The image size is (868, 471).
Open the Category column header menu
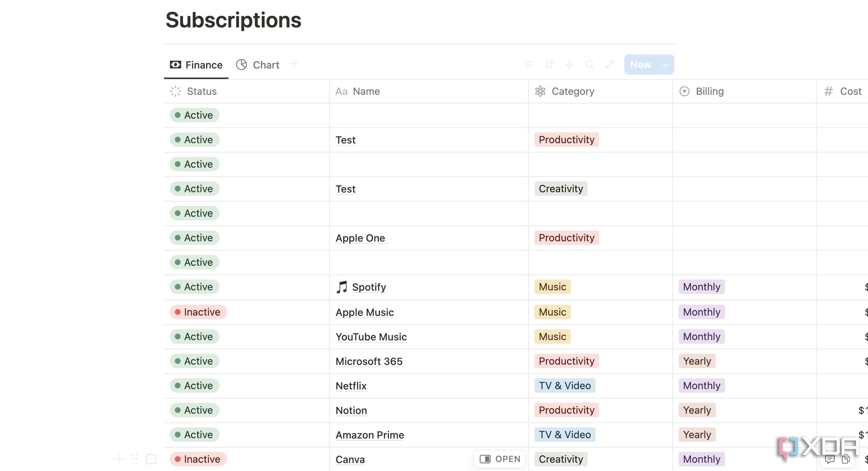(x=601, y=91)
